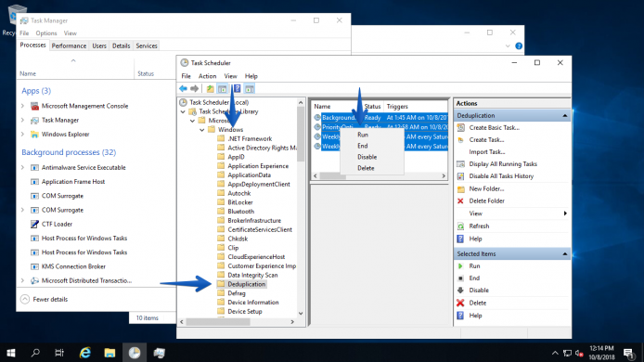Expand Microsoft Management Console process row
The image size is (644, 362).
click(x=22, y=106)
